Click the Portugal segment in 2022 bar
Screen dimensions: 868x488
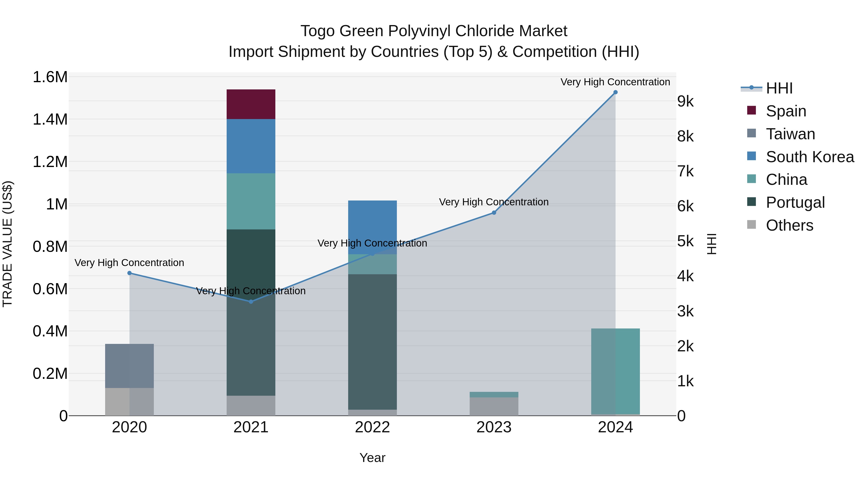point(372,342)
